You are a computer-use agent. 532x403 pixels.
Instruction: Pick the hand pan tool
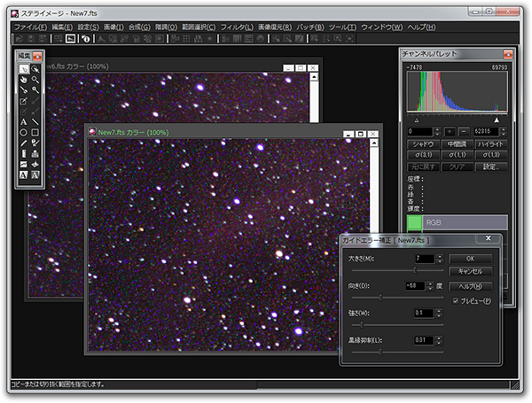(x=23, y=79)
